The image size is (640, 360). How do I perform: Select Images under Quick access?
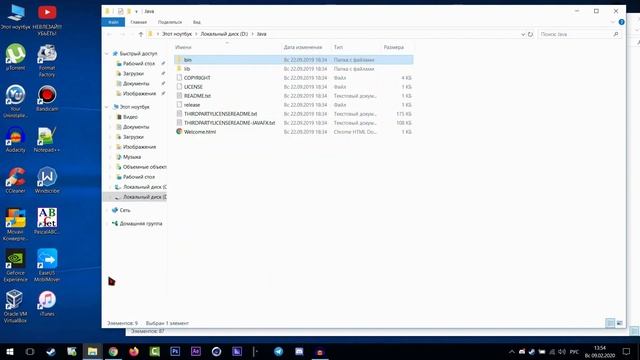click(139, 93)
